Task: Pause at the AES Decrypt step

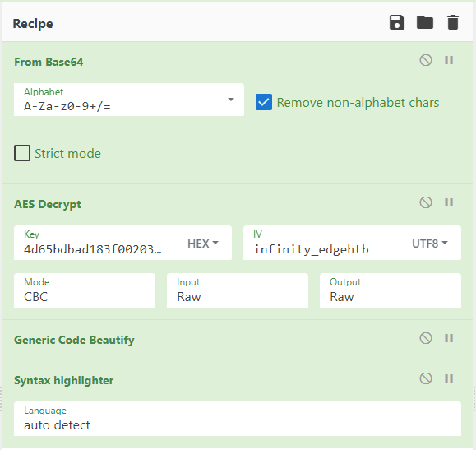Action: (x=449, y=202)
